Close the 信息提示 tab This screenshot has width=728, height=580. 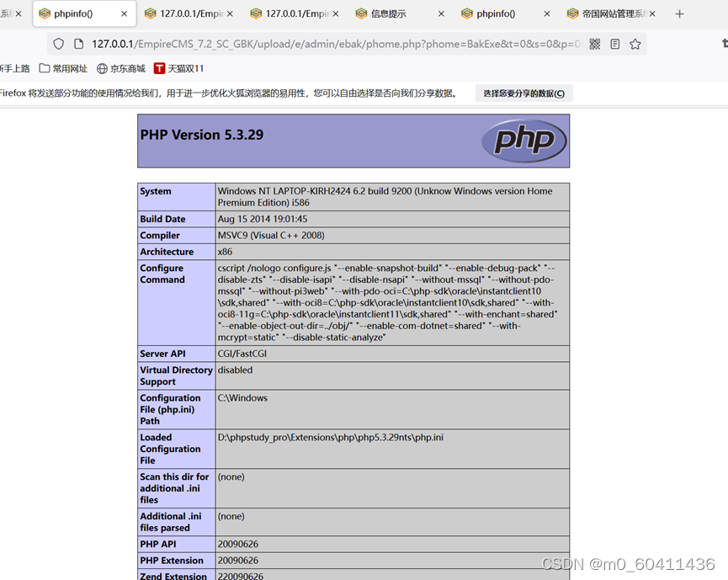(x=441, y=14)
